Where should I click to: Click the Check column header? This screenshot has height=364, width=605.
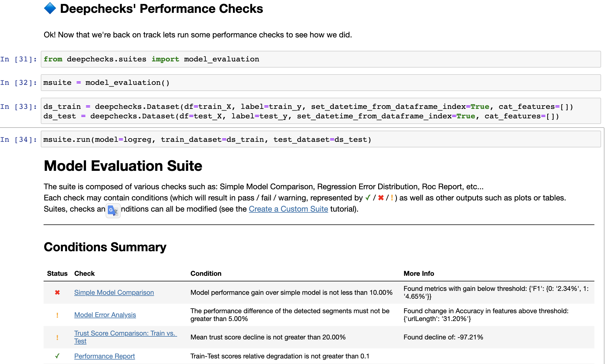[84, 274]
